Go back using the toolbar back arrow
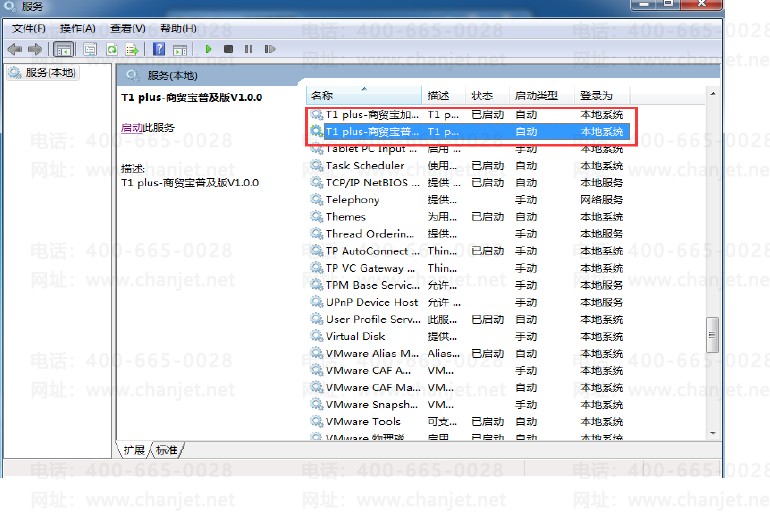The width and height of the screenshot is (770, 528). pyautogui.click(x=15, y=49)
